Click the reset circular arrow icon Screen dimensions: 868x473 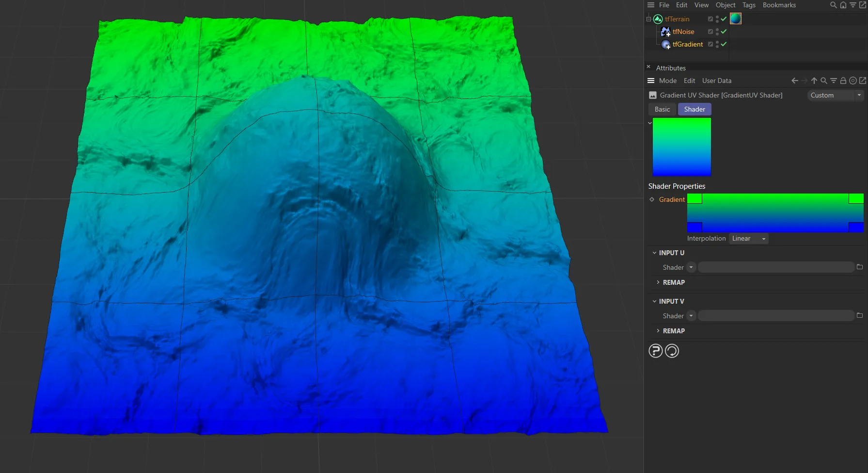(x=672, y=350)
